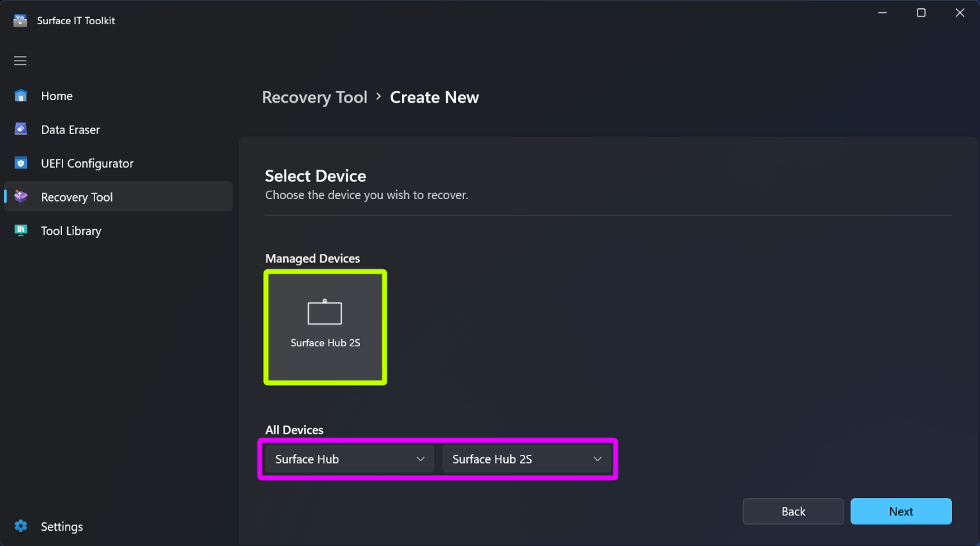Click the Surface Hub 2S device icon
Viewport: 980px width, 546px height.
click(325, 313)
